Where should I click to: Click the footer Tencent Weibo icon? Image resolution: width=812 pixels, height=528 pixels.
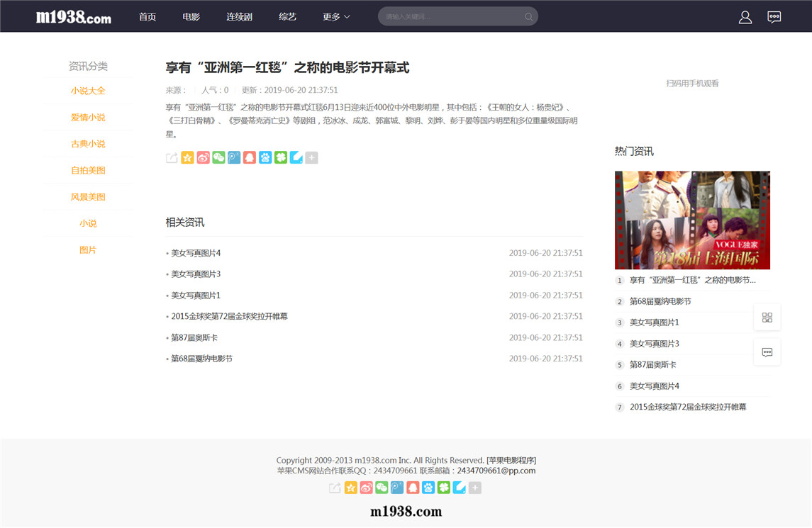click(397, 488)
